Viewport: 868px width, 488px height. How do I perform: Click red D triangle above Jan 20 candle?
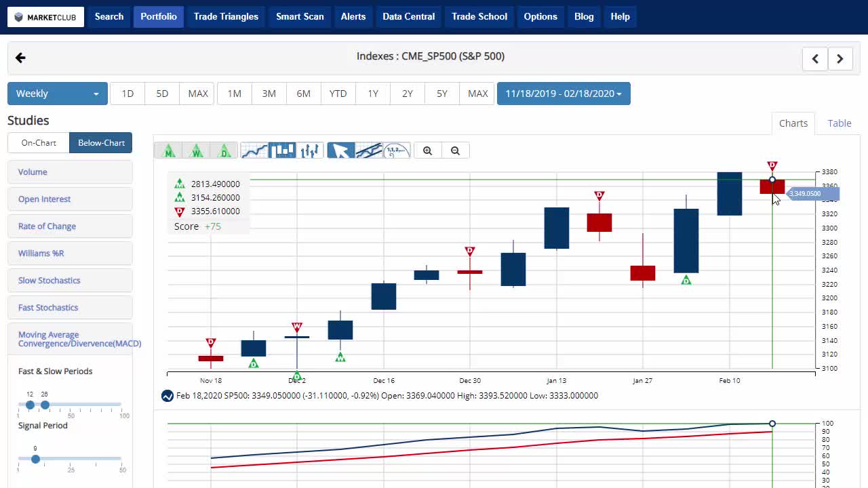599,195
